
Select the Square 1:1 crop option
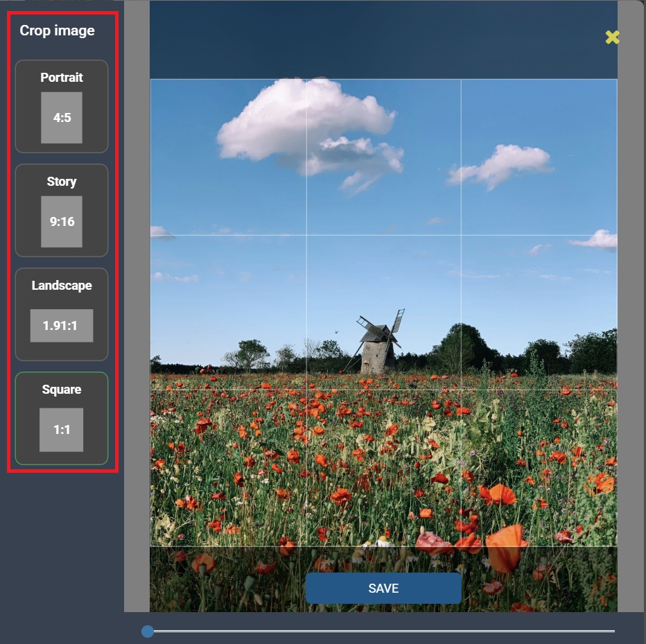tap(62, 418)
